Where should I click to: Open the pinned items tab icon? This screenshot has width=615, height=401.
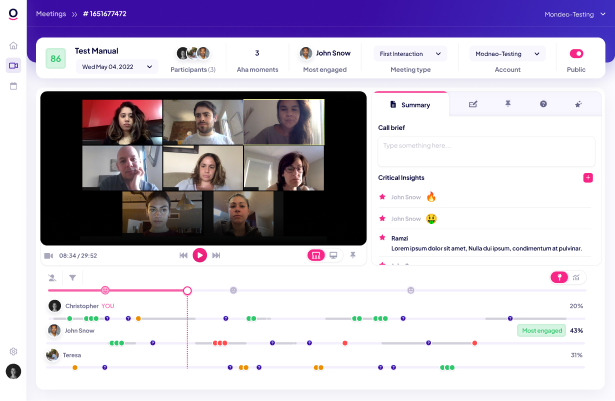[x=508, y=104]
